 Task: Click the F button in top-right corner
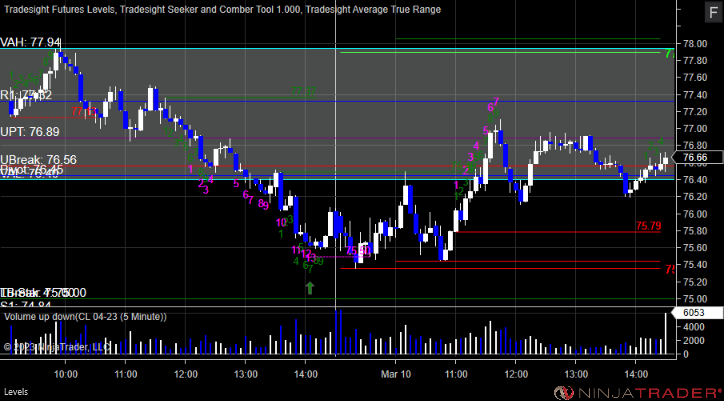pos(711,12)
